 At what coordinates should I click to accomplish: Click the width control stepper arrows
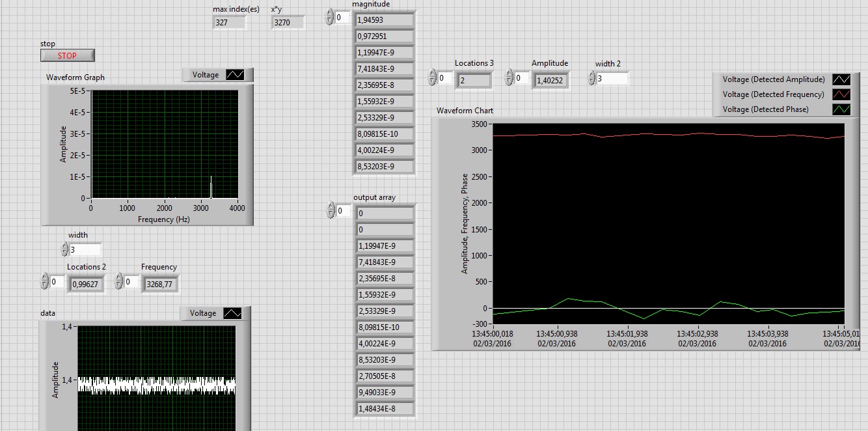tap(64, 249)
